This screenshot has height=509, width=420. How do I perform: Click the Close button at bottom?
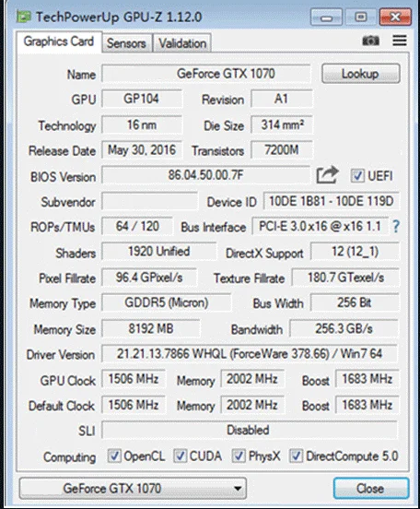point(370,488)
